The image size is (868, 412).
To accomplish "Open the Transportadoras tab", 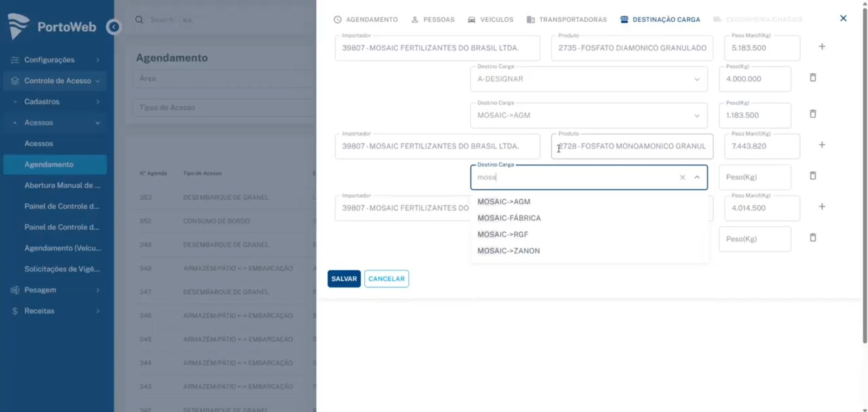I will pyautogui.click(x=567, y=19).
